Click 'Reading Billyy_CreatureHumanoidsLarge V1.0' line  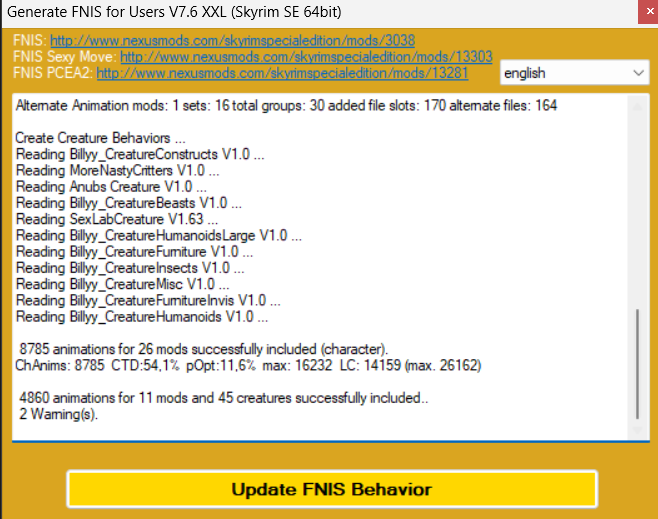coord(159,236)
